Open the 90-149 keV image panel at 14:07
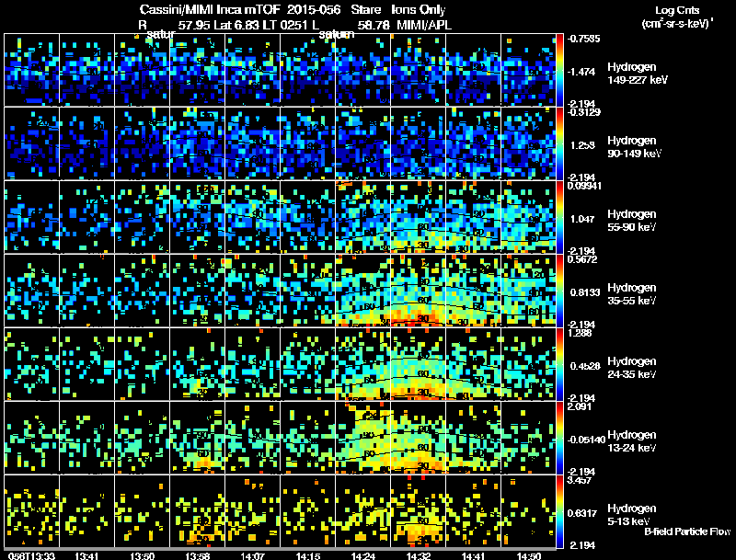Viewport: 736px width, 560px height. click(x=252, y=143)
